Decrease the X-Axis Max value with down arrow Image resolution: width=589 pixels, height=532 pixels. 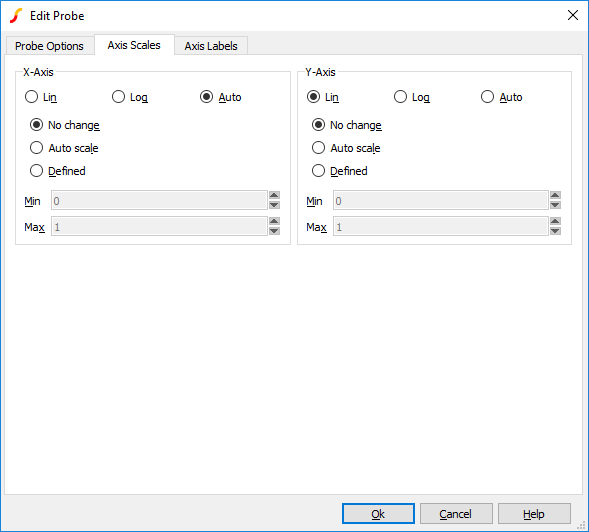(274, 231)
